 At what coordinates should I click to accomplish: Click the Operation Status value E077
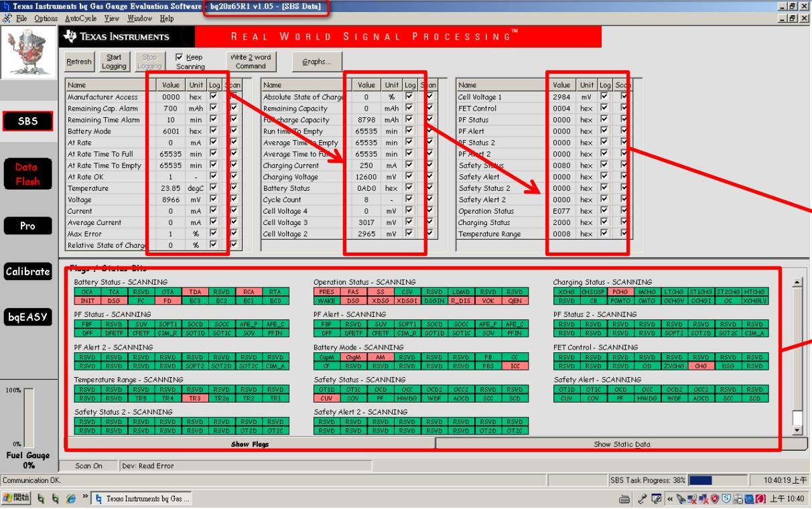coord(561,211)
